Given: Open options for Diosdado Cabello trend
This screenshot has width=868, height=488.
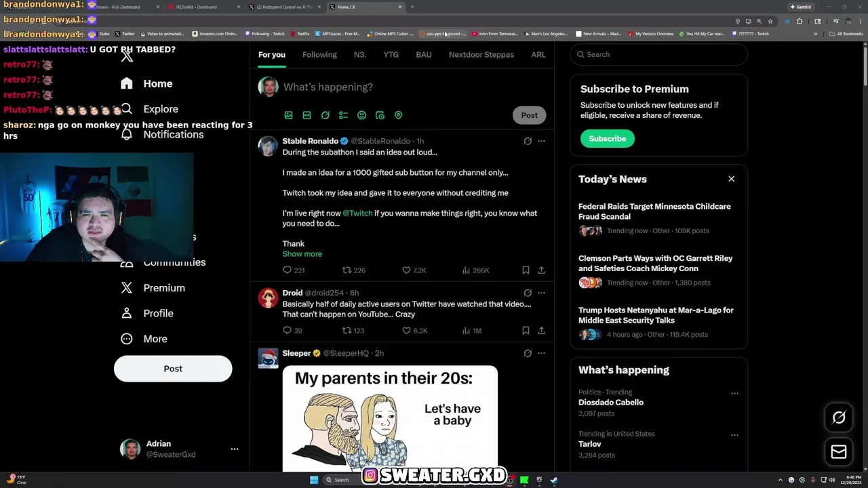Looking at the screenshot, I should (x=734, y=393).
